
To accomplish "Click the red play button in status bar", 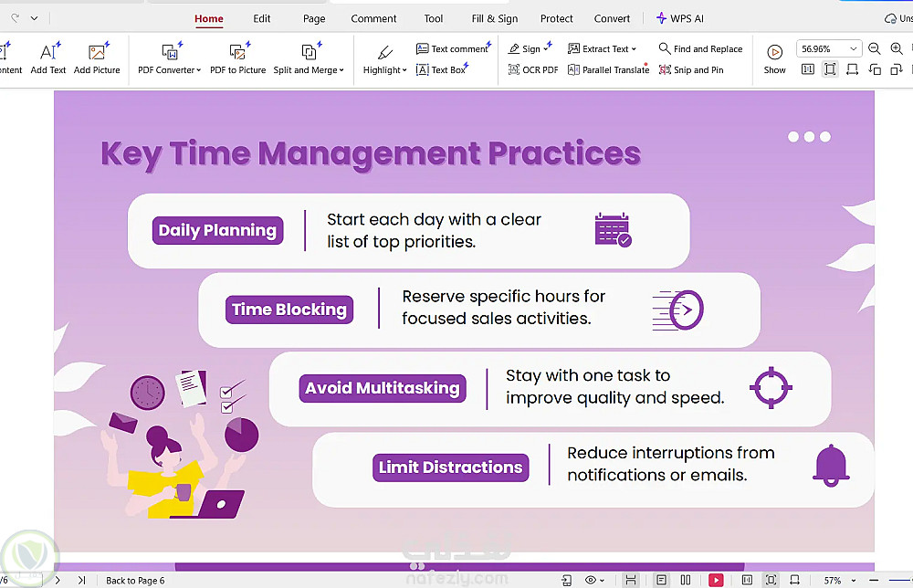I will pos(716,580).
